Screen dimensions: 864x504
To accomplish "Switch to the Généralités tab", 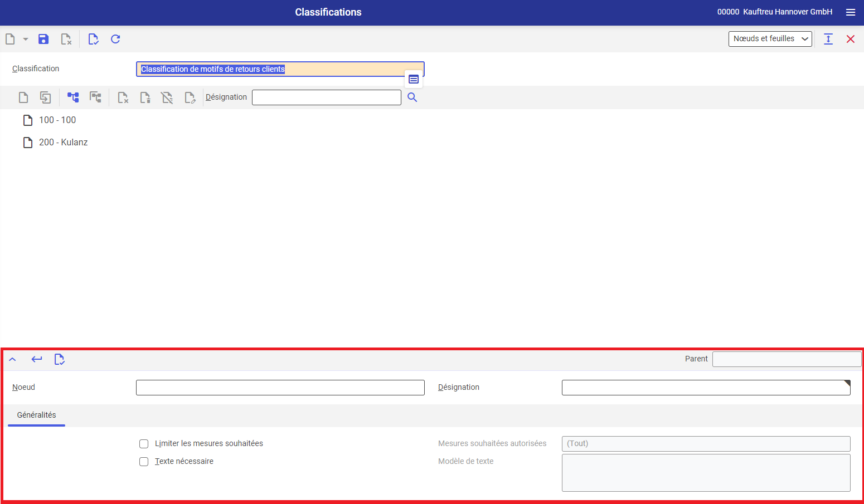I will pyautogui.click(x=37, y=415).
